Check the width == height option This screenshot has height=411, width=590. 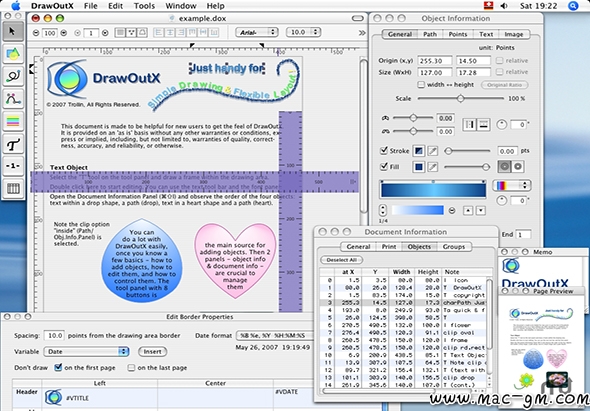pyautogui.click(x=421, y=85)
